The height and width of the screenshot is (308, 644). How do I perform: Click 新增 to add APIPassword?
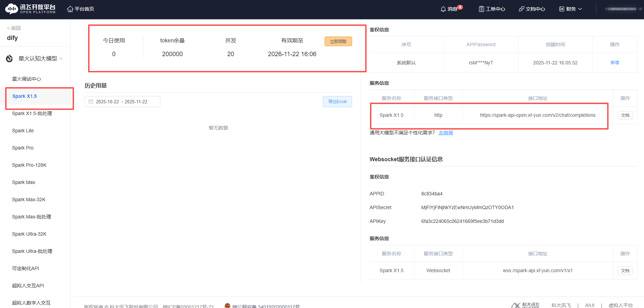[615, 63]
